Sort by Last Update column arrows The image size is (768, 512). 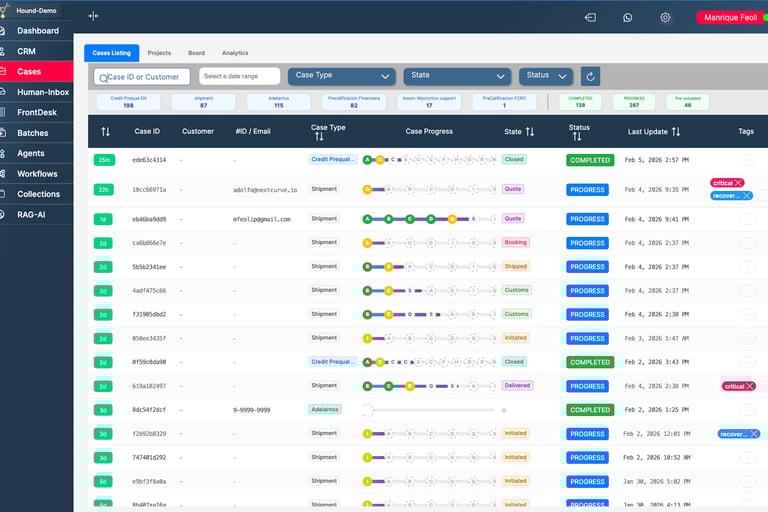tap(676, 131)
